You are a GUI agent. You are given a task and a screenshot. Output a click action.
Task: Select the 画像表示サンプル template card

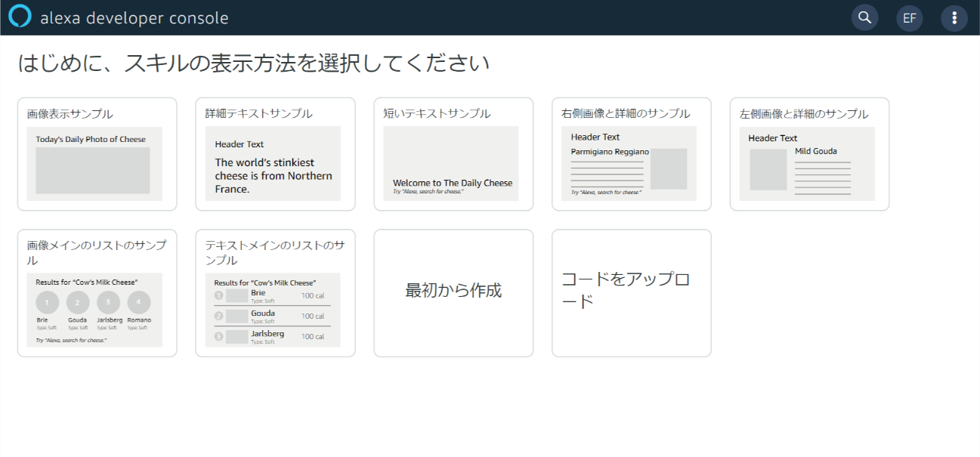[96, 153]
